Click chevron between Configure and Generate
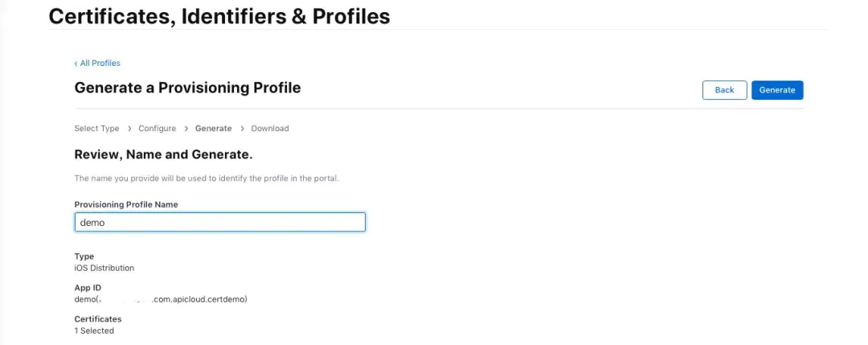The height and width of the screenshot is (345, 868). (x=186, y=129)
